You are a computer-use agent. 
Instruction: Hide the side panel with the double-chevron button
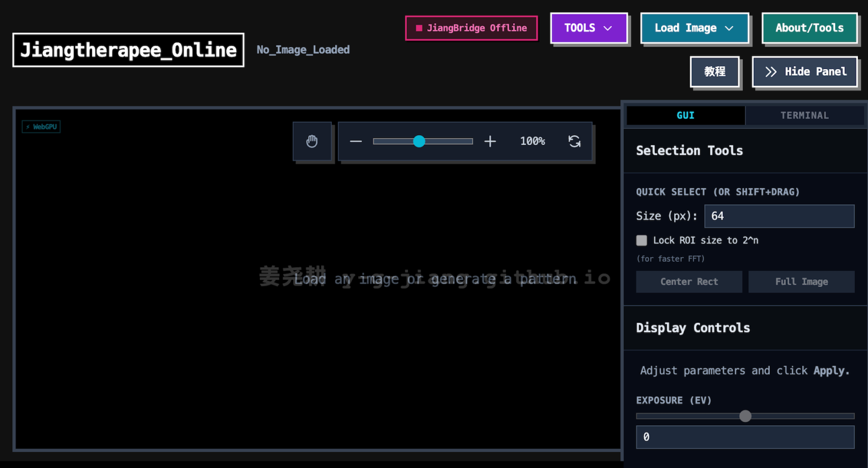tap(805, 72)
